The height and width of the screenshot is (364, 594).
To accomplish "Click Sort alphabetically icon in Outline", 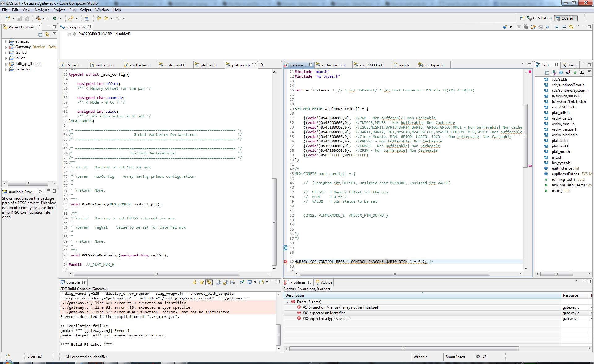I will [x=554, y=73].
